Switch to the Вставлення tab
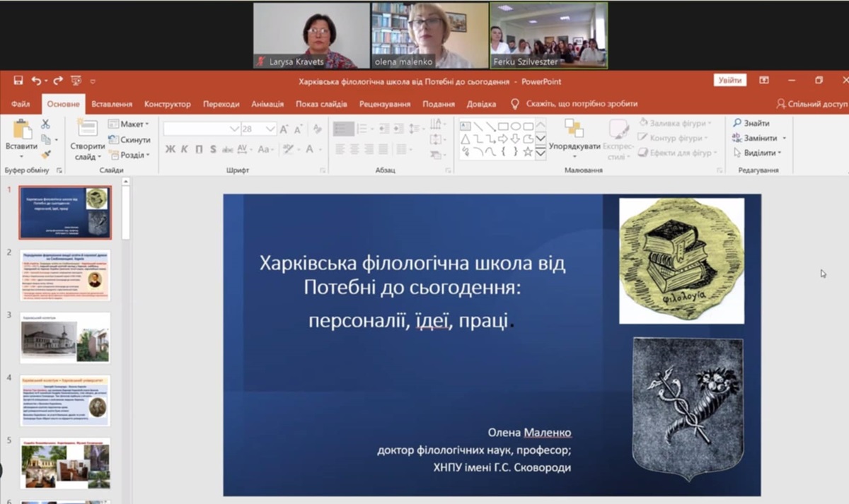The image size is (849, 504). 112,104
